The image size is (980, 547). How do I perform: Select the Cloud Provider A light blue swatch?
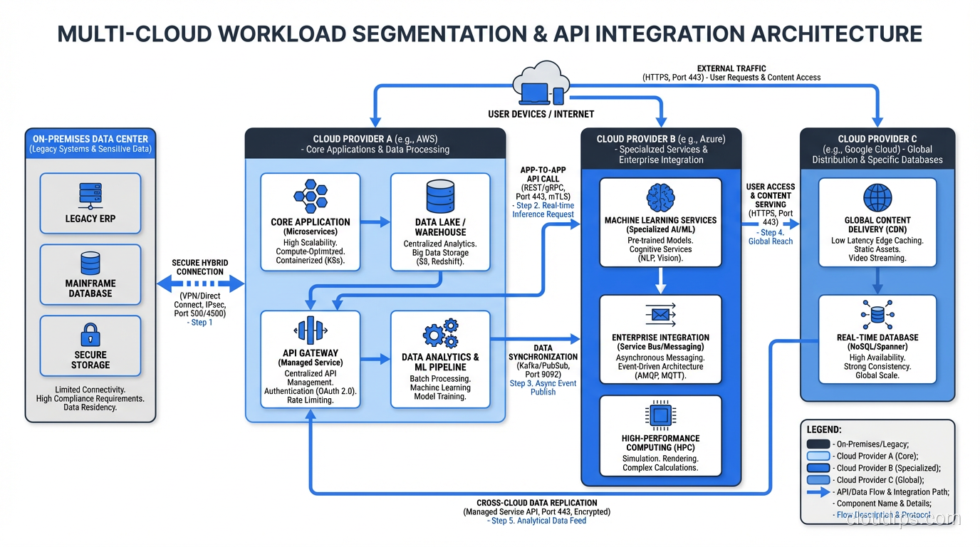click(x=818, y=456)
